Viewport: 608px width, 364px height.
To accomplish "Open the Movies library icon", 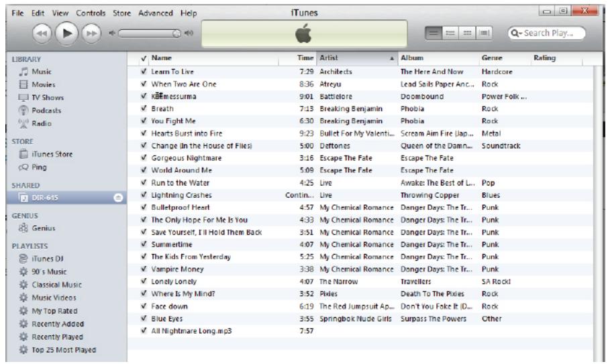I will 23,84.
